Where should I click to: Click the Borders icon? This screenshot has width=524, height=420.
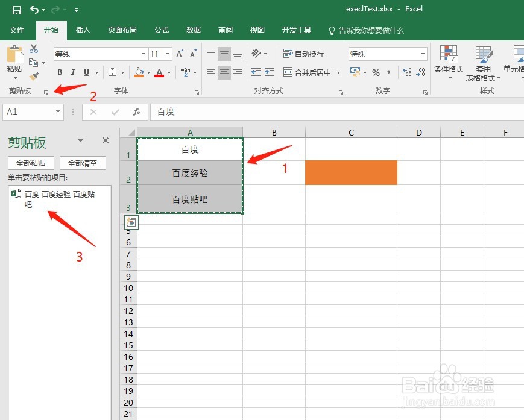click(x=113, y=72)
